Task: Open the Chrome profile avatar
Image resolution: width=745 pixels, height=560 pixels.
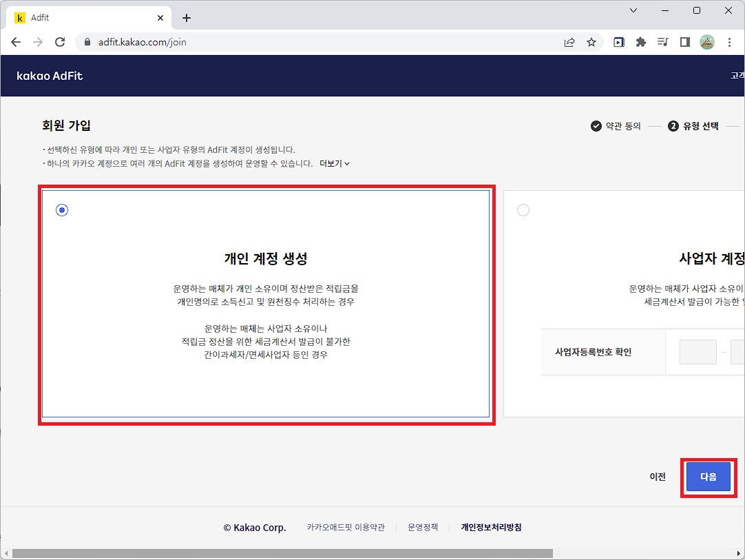Action: click(x=707, y=42)
